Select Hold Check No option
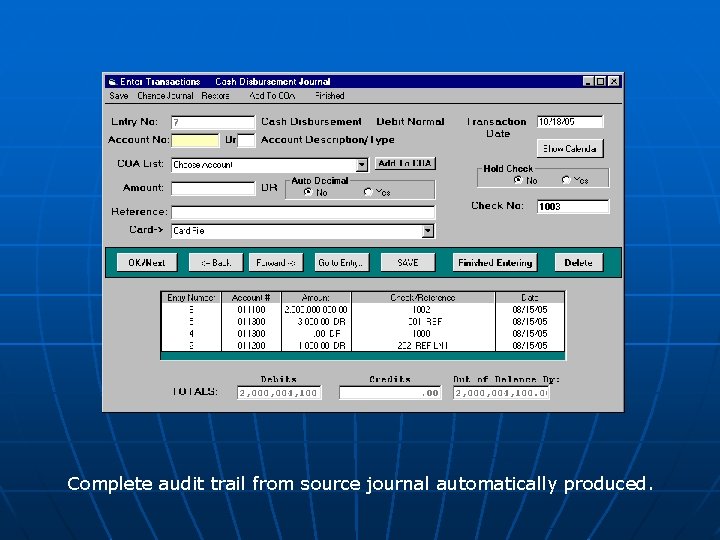 [x=518, y=180]
